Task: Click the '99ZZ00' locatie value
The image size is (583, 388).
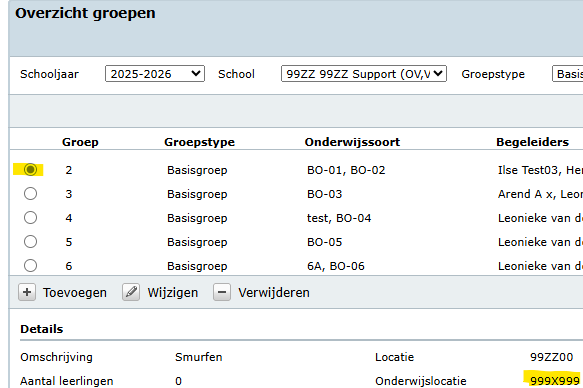Action: (x=551, y=357)
